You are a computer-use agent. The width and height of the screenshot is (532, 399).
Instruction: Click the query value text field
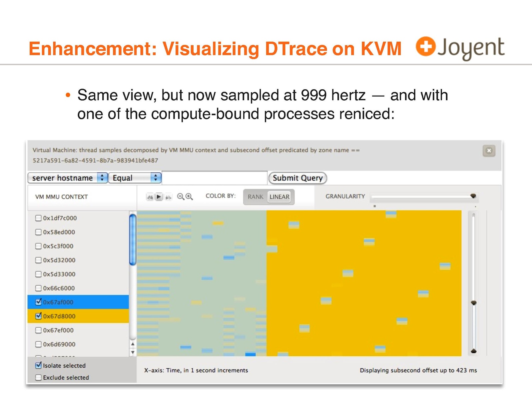click(215, 178)
